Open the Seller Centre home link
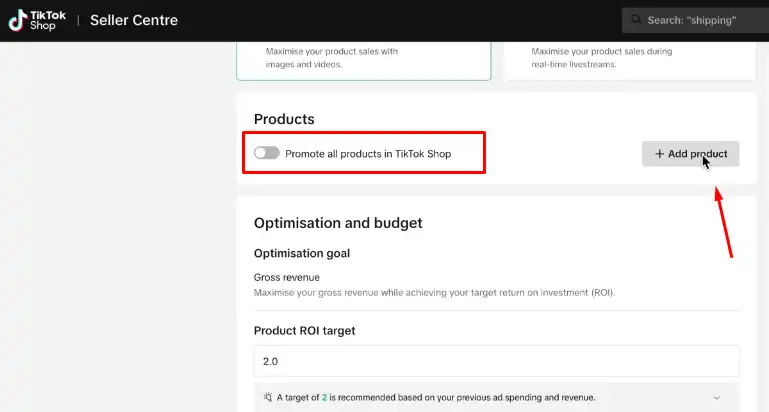Image resolution: width=769 pixels, height=412 pixels. click(x=134, y=20)
